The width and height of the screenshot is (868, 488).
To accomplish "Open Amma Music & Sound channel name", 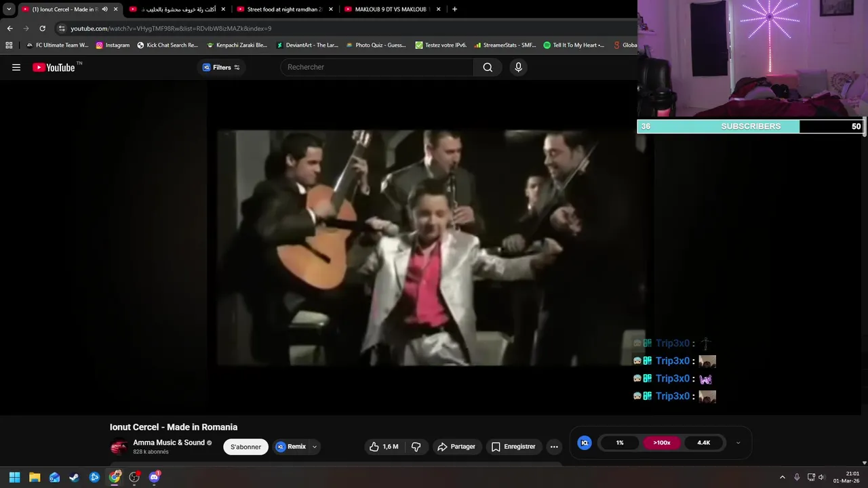I will pyautogui.click(x=169, y=443).
